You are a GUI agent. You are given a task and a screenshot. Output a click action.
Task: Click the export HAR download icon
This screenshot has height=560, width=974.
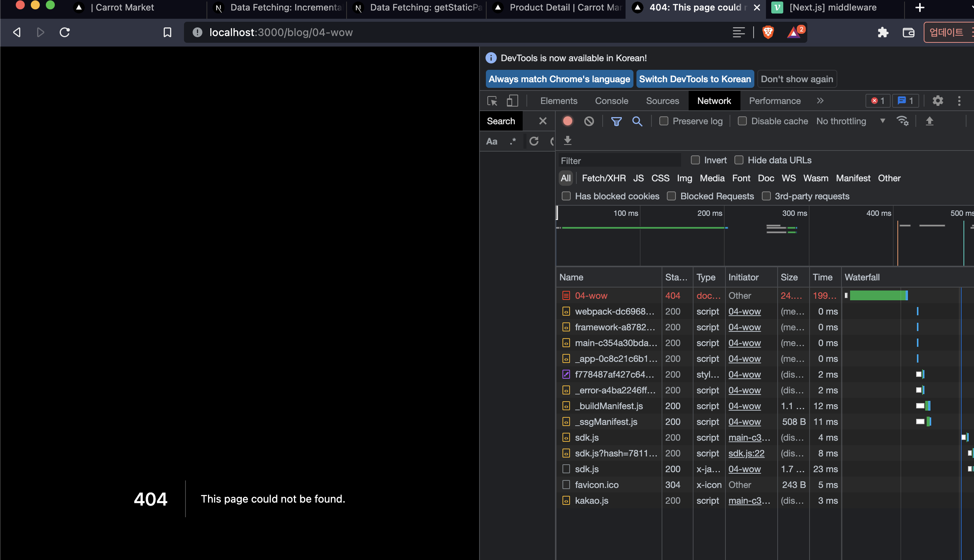coord(567,141)
